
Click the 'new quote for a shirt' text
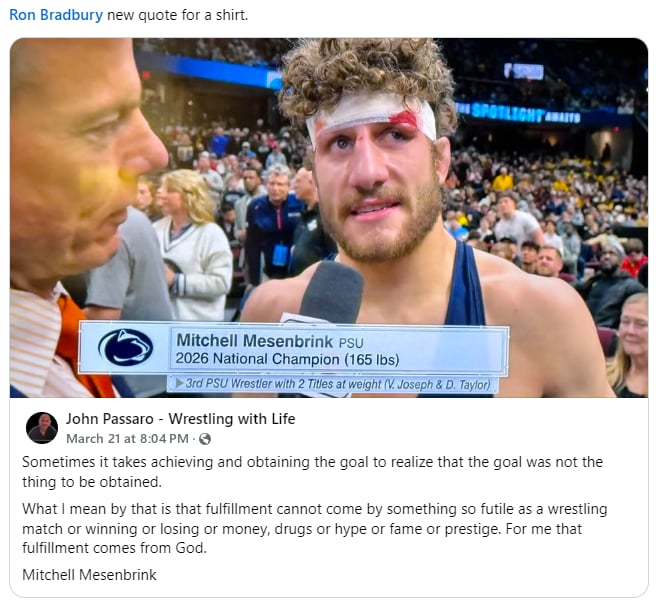click(x=177, y=15)
